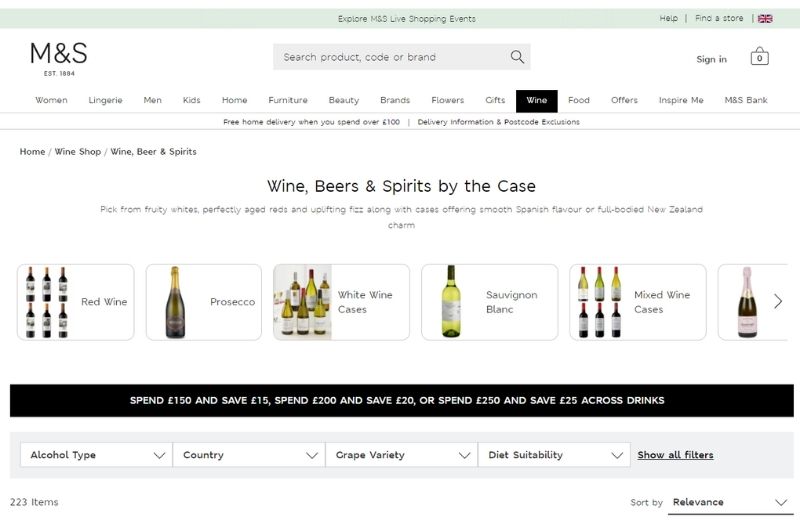Expand the Diet Suitability filter
The image size is (800, 531).
(554, 454)
